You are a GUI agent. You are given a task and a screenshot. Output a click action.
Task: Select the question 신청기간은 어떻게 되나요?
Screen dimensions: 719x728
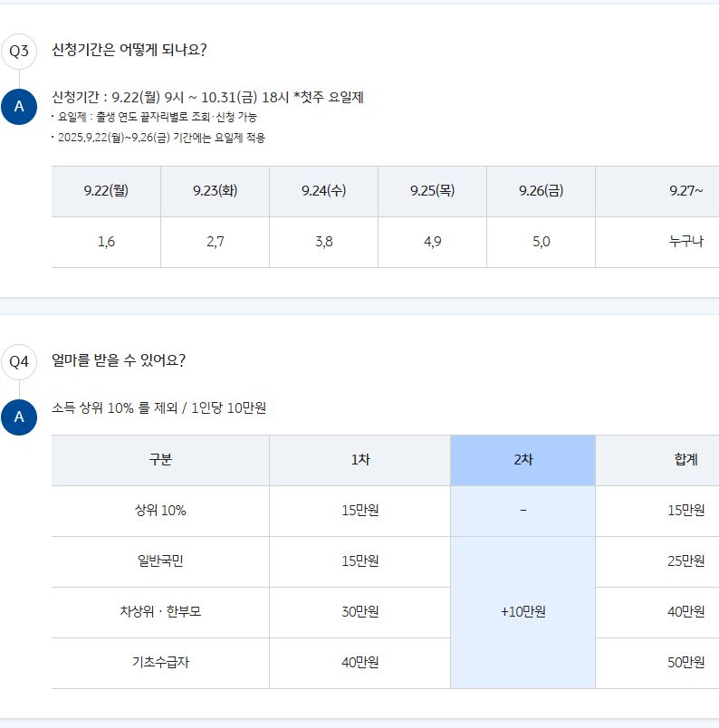pyautogui.click(x=129, y=50)
